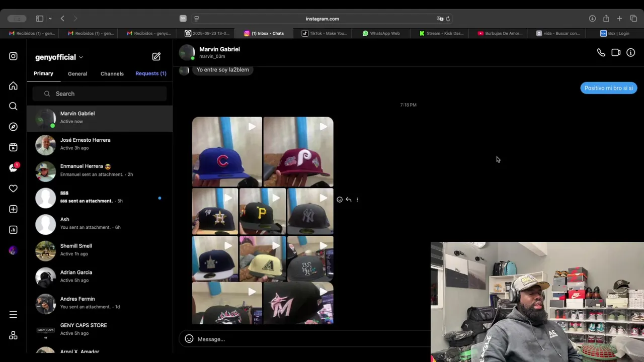
Task: Switch to the Primary inbox tab
Action: pos(43,73)
